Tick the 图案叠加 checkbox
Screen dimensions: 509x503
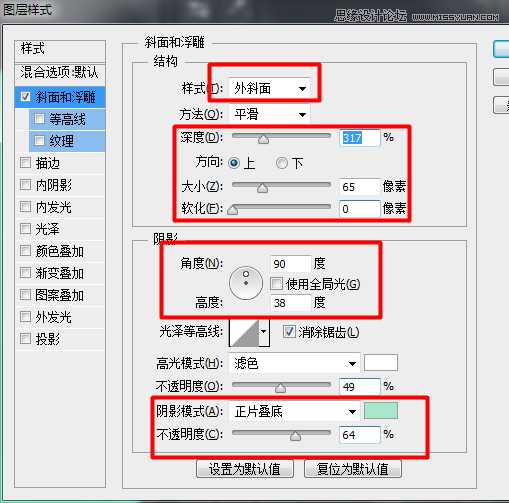click(x=25, y=295)
